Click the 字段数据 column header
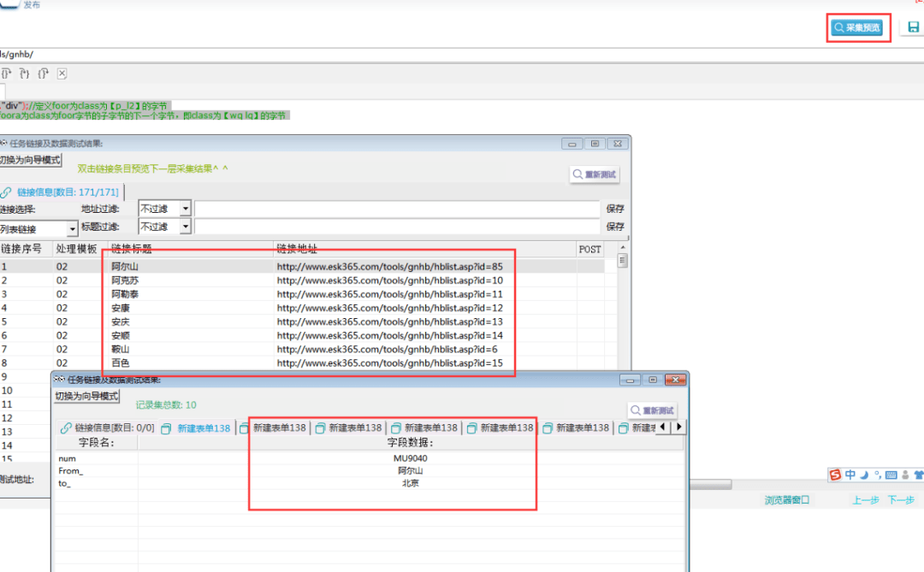This screenshot has height=572, width=924. pyautogui.click(x=410, y=442)
